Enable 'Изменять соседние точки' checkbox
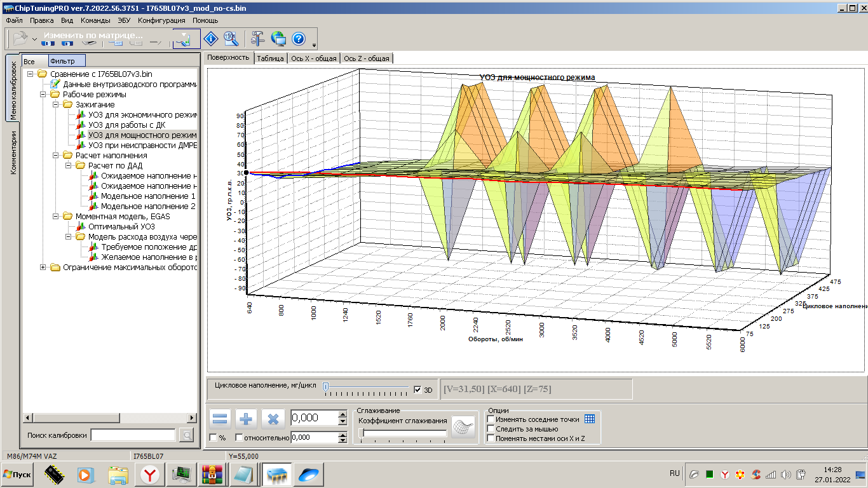The height and width of the screenshot is (488, 868). click(x=491, y=419)
